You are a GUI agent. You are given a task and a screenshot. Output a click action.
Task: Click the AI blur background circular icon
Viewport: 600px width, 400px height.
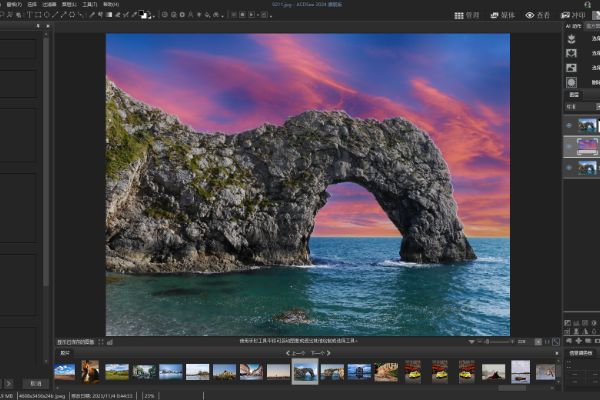pos(571,82)
